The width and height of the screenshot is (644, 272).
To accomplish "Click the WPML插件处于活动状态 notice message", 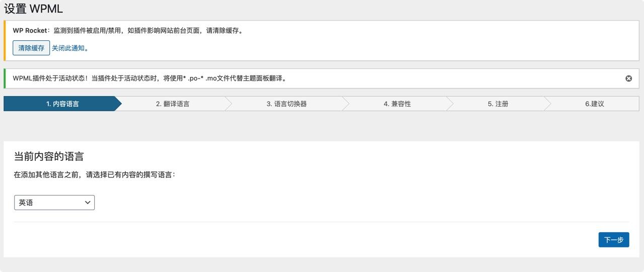I will pos(150,78).
